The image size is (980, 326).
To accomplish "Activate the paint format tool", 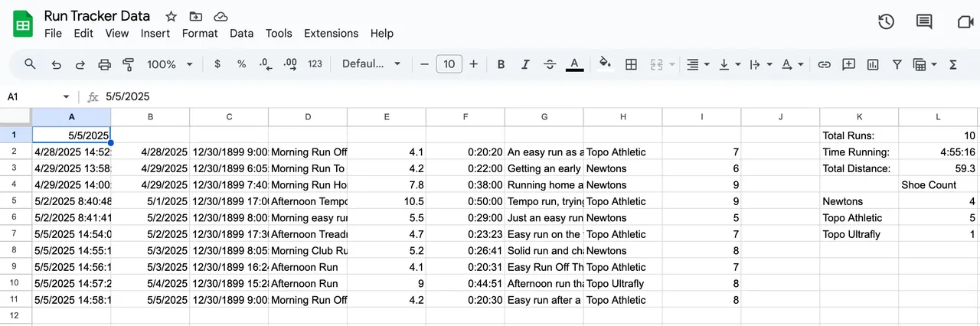I will [x=129, y=64].
